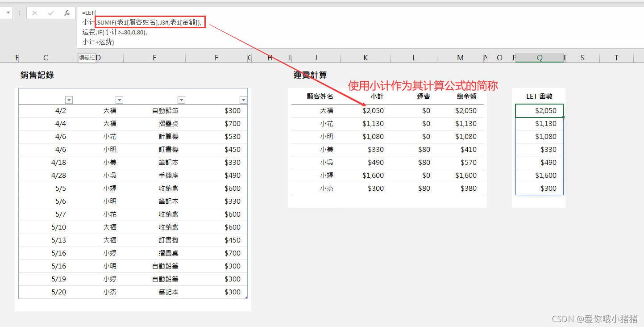Select column S header

582,58
